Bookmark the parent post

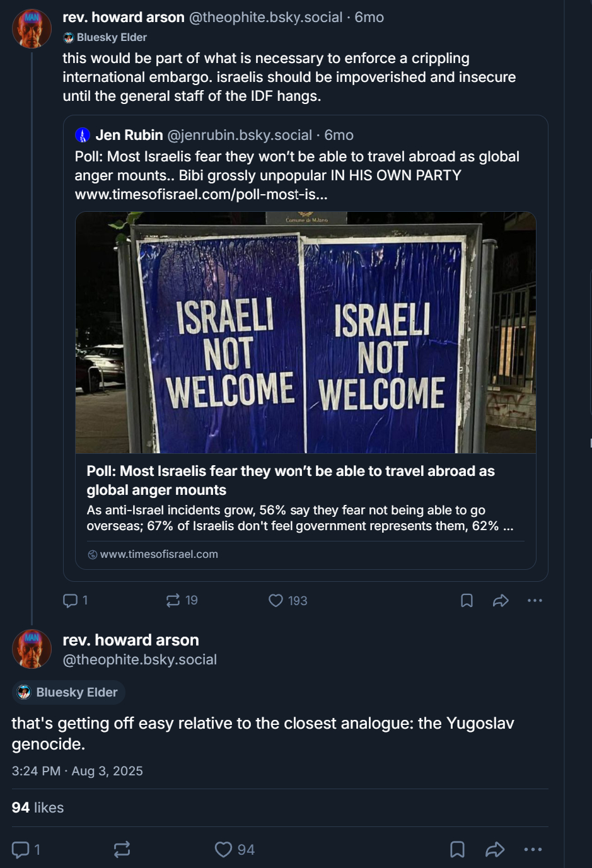pyautogui.click(x=467, y=601)
